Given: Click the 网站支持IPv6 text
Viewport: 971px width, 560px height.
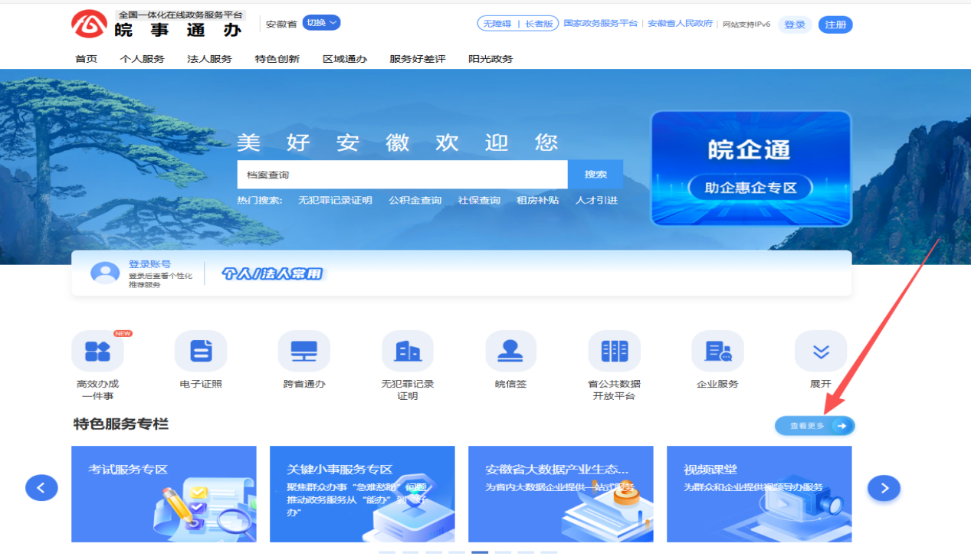Looking at the screenshot, I should (x=746, y=25).
